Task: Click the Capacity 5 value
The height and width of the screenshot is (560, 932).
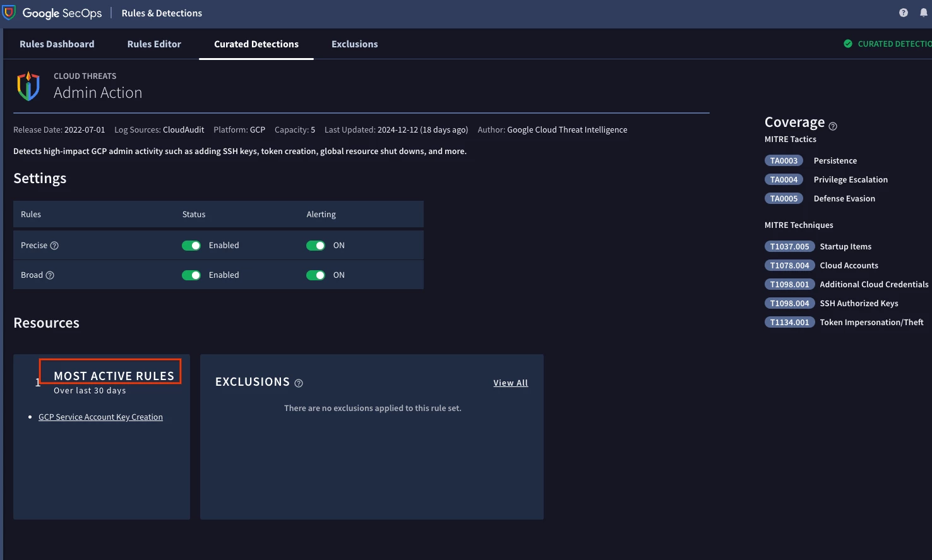Action: pos(313,130)
